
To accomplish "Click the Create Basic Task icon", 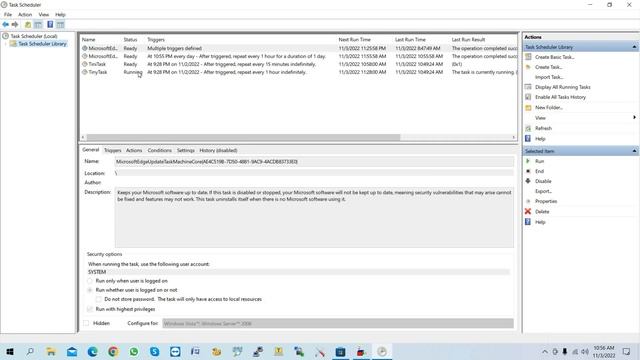I will [528, 57].
